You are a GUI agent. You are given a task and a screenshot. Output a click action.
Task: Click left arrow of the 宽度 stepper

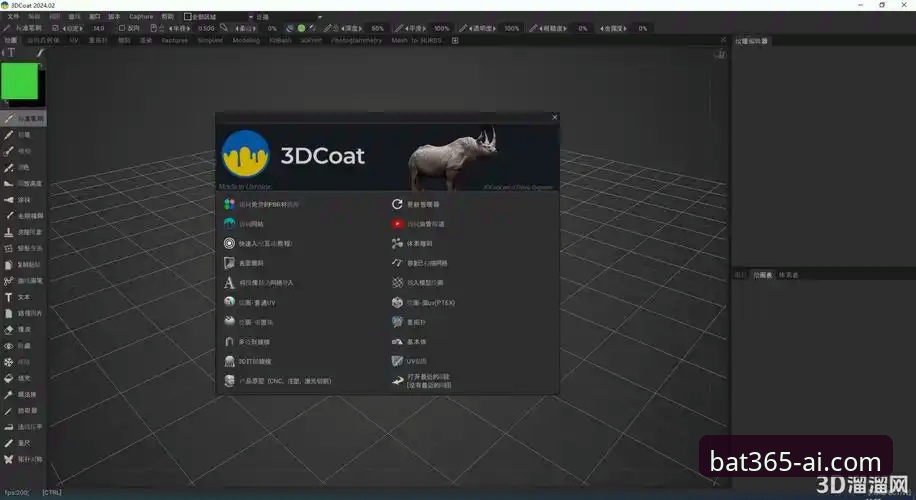(x=64, y=28)
